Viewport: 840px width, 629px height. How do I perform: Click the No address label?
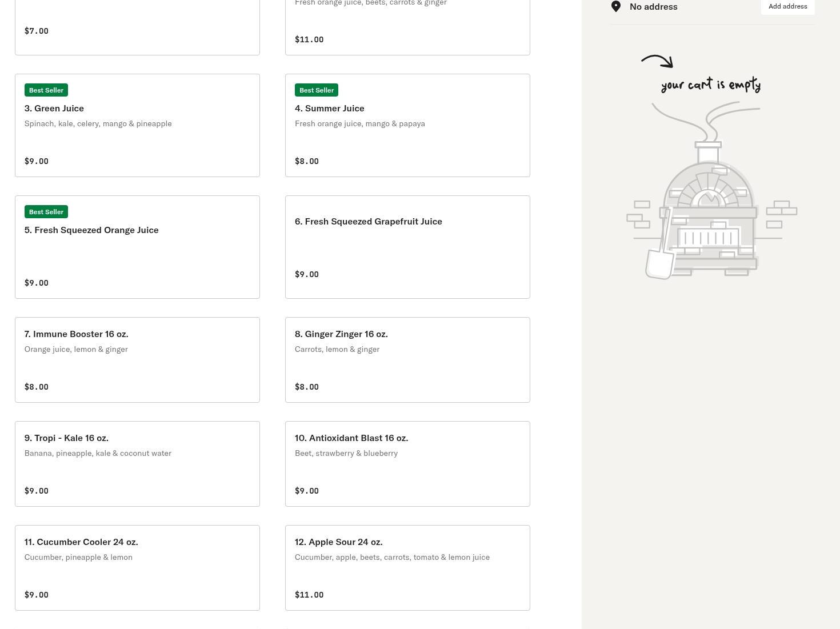click(x=653, y=7)
